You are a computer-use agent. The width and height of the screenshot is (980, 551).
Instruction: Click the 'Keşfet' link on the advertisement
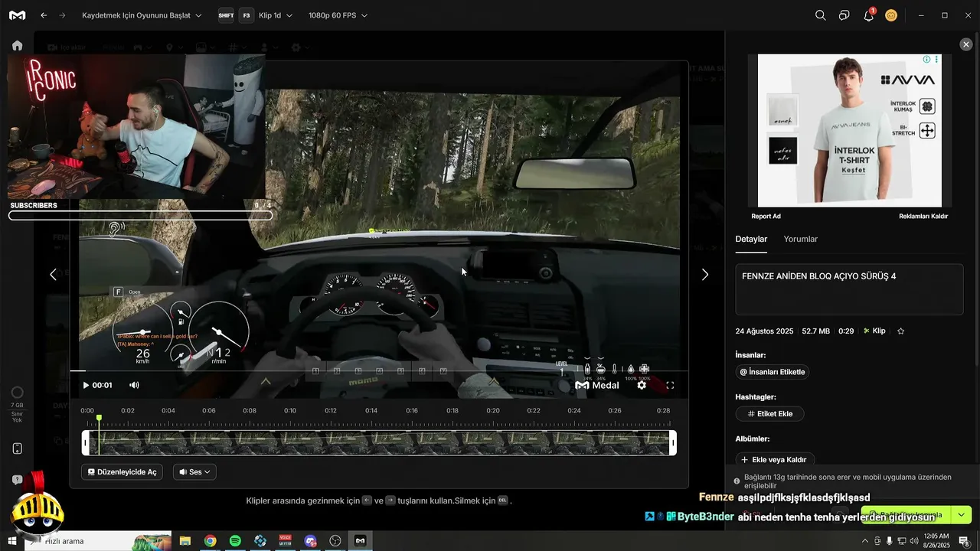click(853, 170)
